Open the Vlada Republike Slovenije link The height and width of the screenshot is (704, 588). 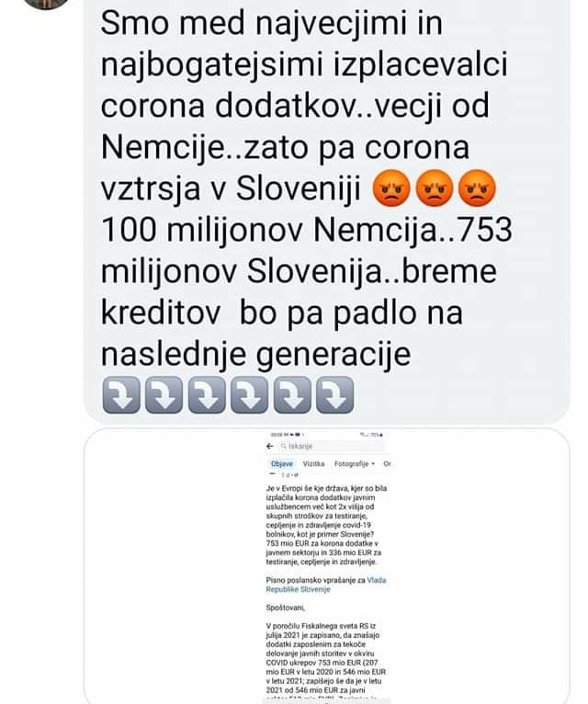(x=326, y=585)
